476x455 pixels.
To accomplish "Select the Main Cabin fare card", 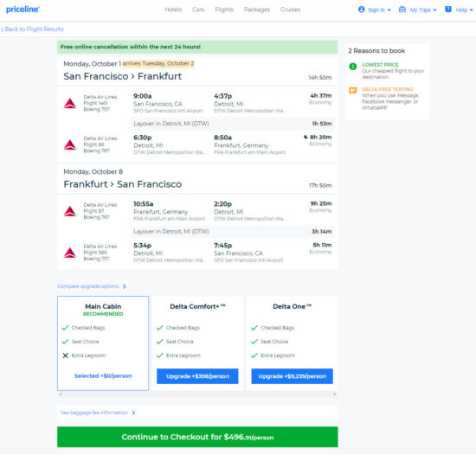I will [103, 343].
